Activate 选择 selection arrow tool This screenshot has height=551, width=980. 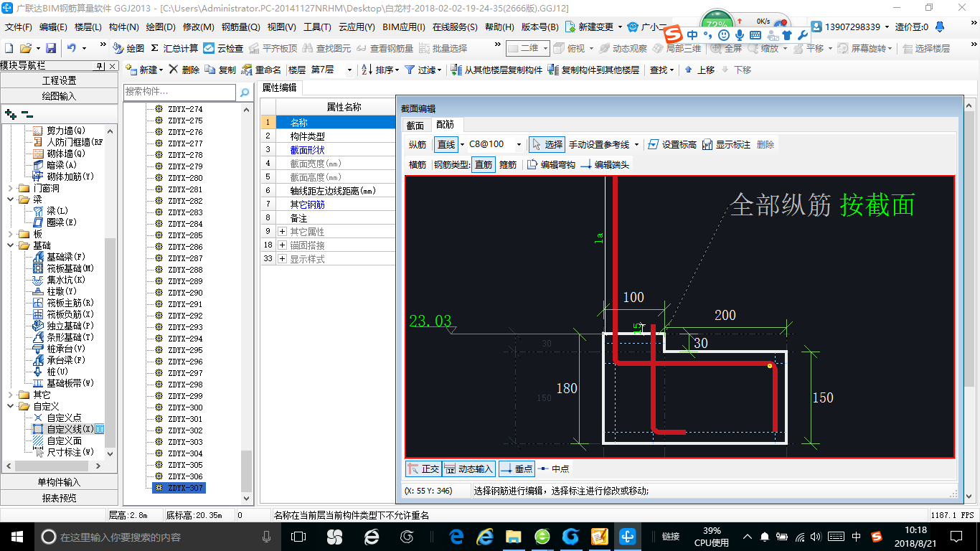pyautogui.click(x=547, y=144)
